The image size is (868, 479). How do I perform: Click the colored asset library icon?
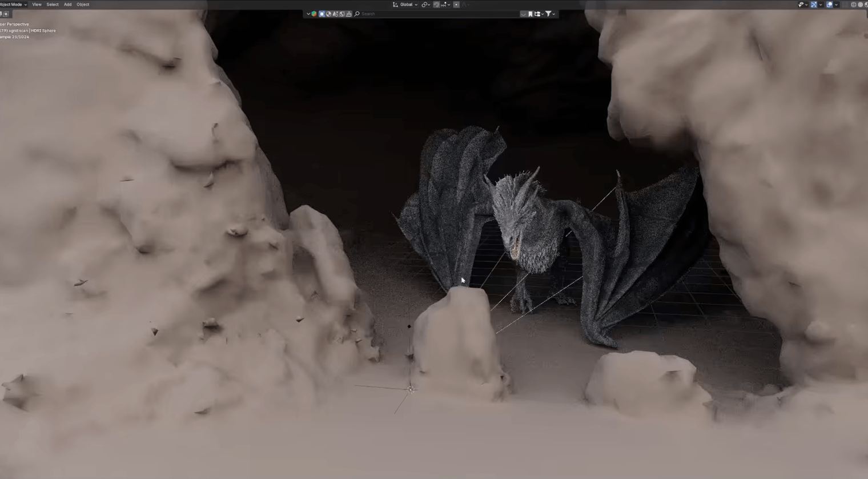point(314,14)
